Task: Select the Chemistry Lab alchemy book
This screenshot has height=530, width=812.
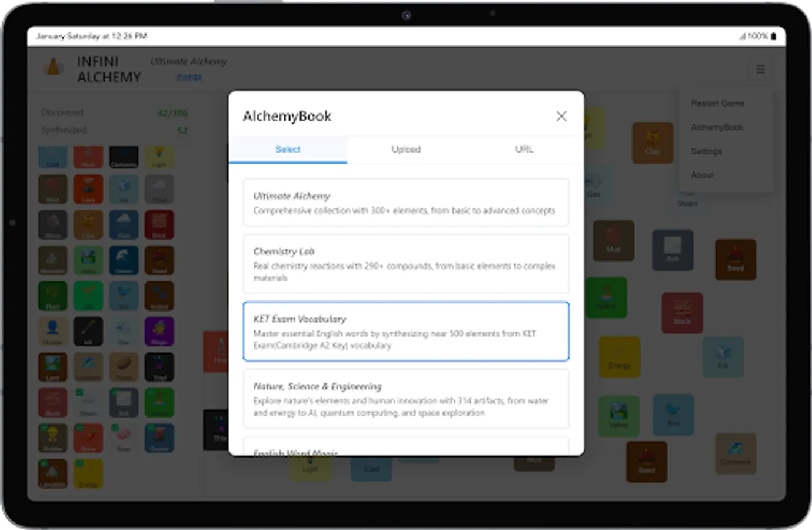Action: [406, 263]
